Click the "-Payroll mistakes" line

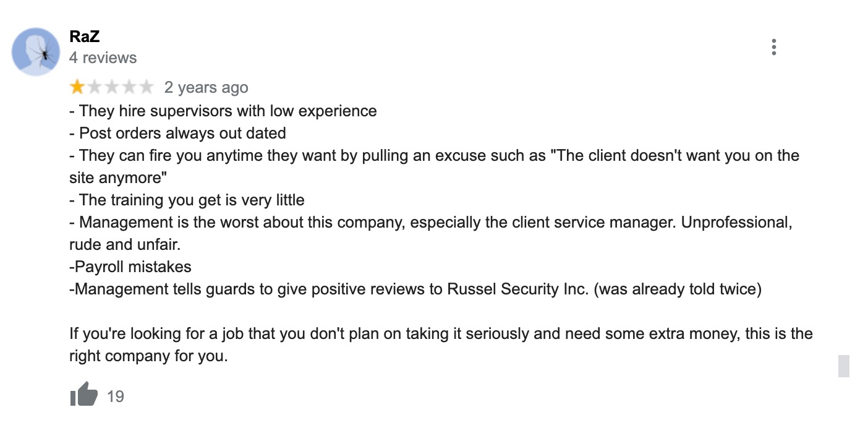130,267
